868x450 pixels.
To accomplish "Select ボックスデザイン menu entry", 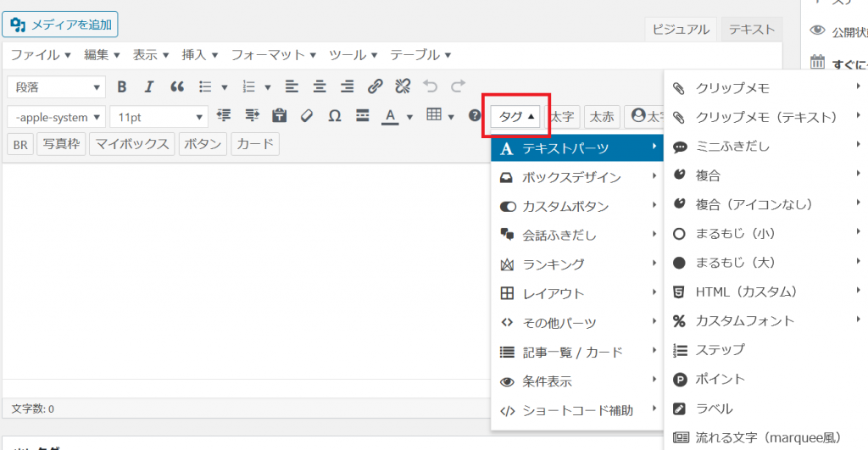I will [x=576, y=177].
